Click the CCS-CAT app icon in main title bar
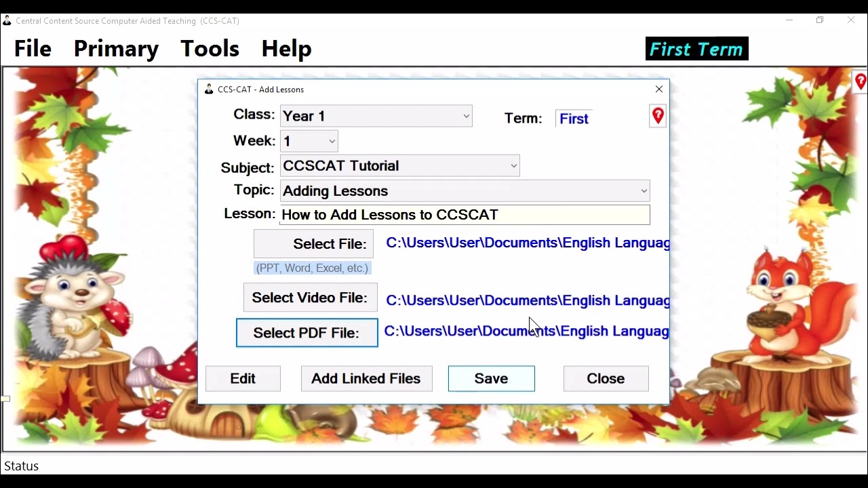 point(7,20)
